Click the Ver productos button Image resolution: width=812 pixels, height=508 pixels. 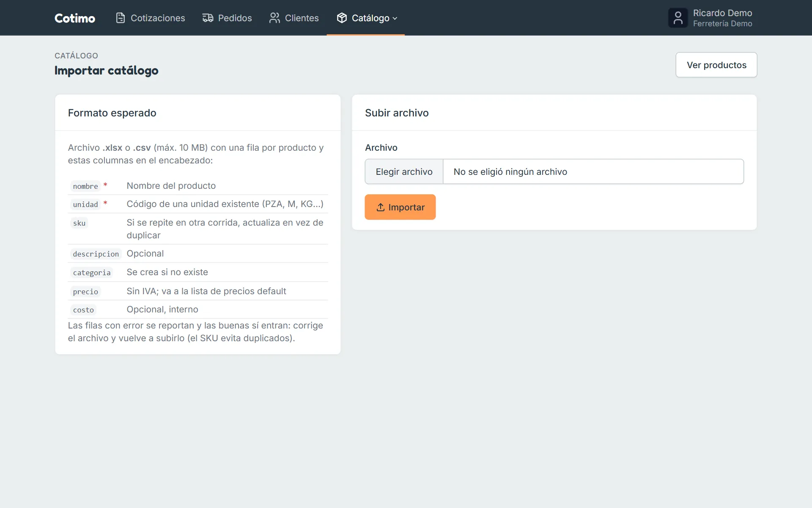[x=716, y=65]
